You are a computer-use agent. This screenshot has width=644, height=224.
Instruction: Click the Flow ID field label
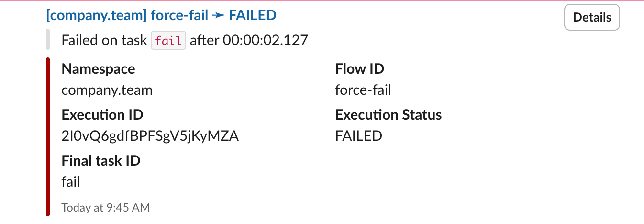pyautogui.click(x=359, y=69)
